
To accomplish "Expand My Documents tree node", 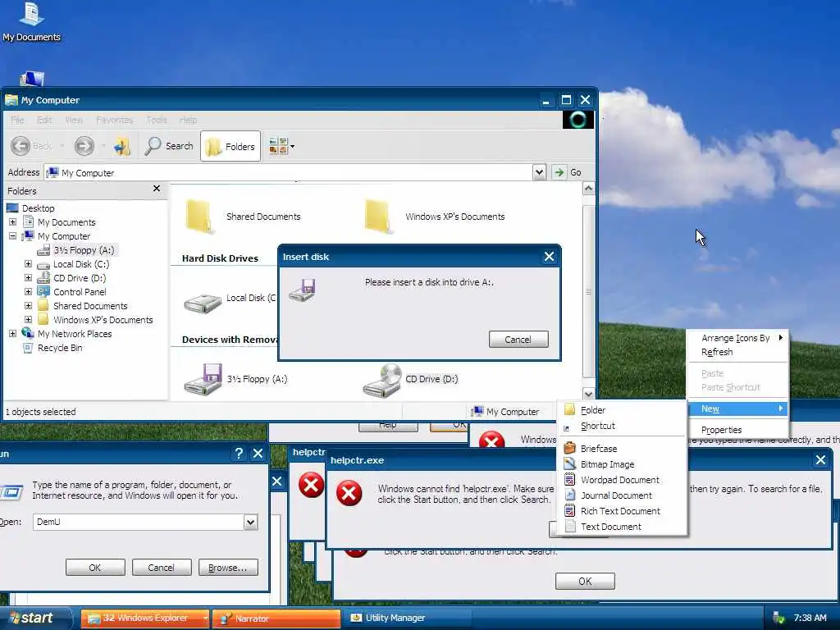I will (x=13, y=222).
